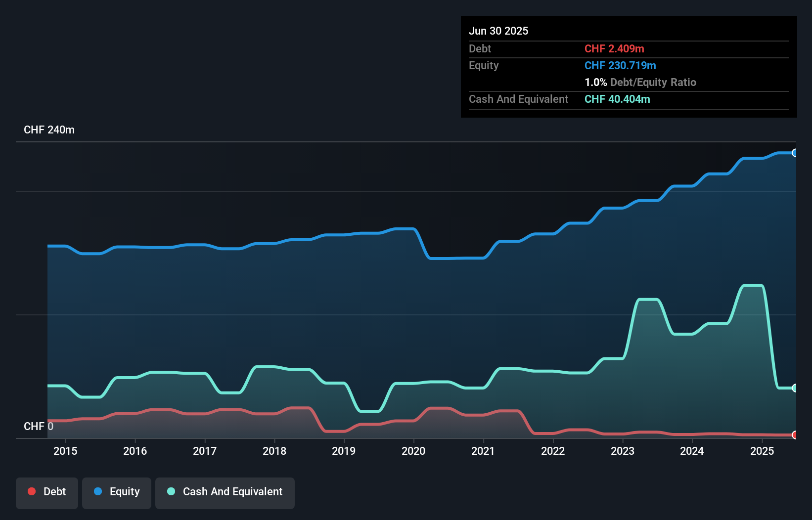Click the CHF 230.719m equity value

[620, 65]
